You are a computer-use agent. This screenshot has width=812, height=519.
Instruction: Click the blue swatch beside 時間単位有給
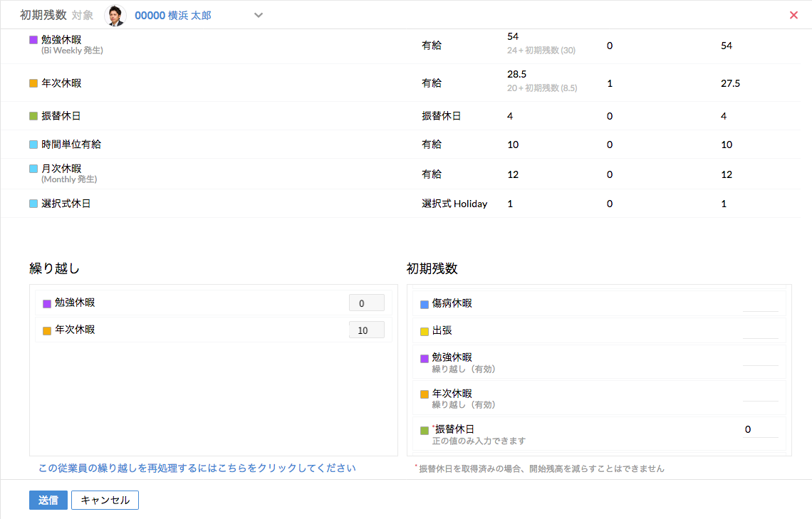[x=33, y=145]
